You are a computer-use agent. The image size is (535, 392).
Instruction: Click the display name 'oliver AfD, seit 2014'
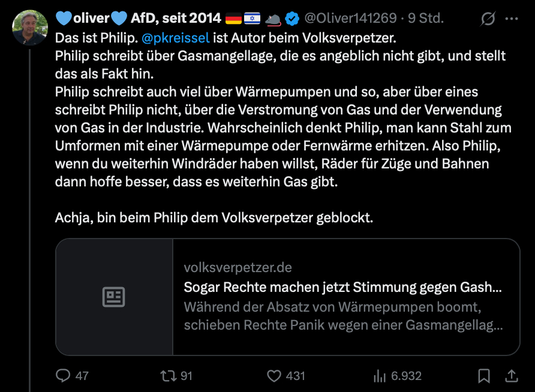138,19
